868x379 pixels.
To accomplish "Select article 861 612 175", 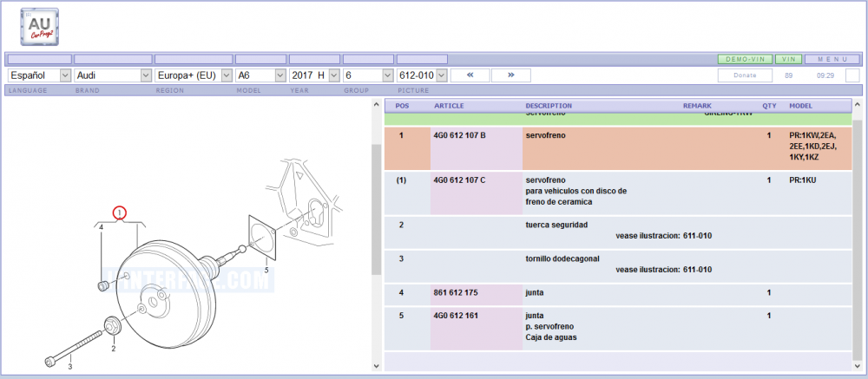I will tap(455, 292).
